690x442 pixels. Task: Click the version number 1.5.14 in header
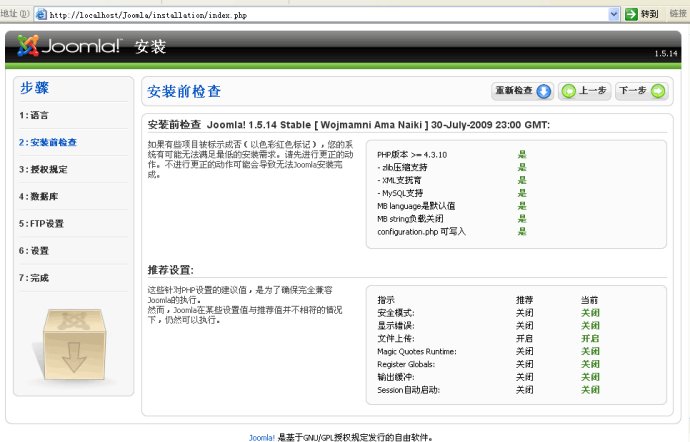point(666,54)
